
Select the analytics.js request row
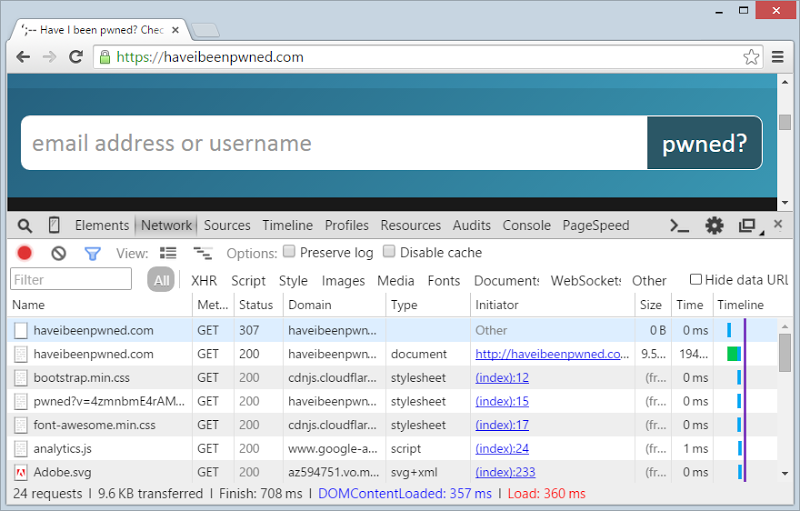pyautogui.click(x=393, y=449)
